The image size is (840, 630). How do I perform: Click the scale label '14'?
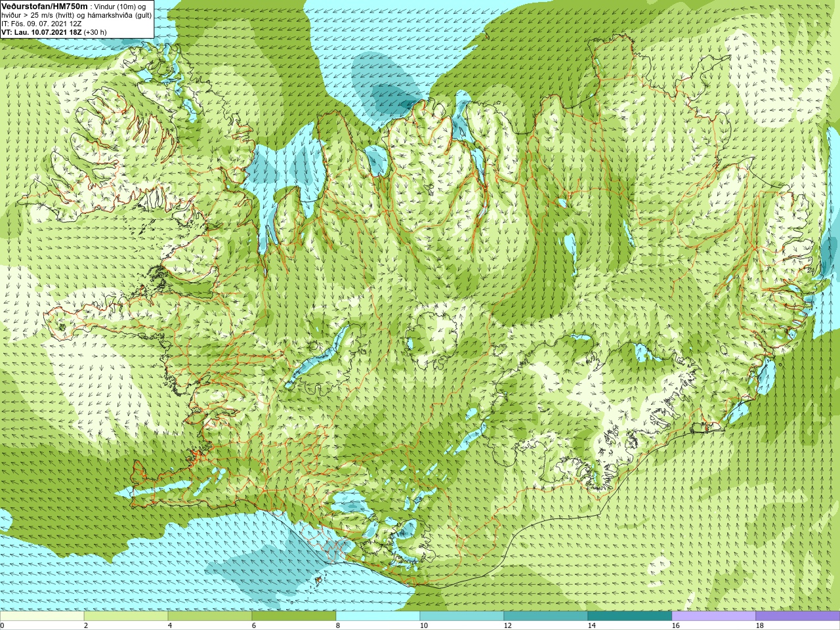[591, 626]
